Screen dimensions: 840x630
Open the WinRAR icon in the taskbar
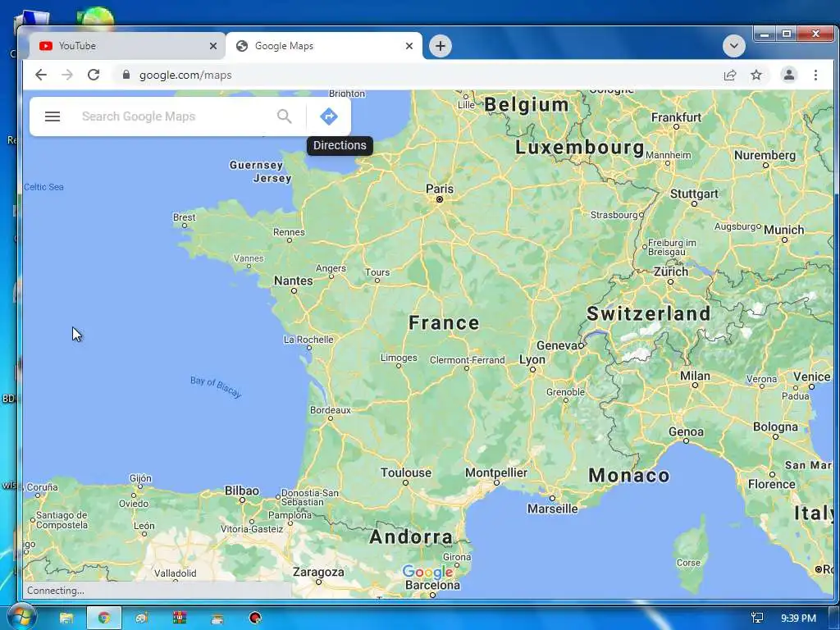tap(180, 619)
